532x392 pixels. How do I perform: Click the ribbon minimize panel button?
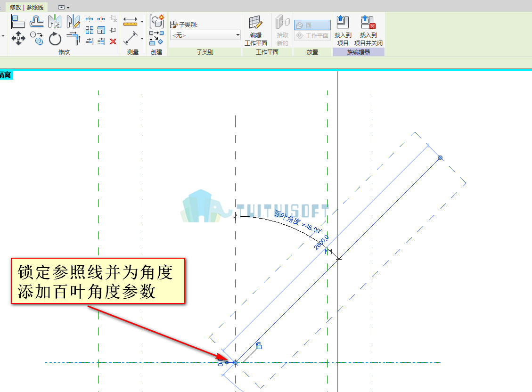tap(61, 7)
